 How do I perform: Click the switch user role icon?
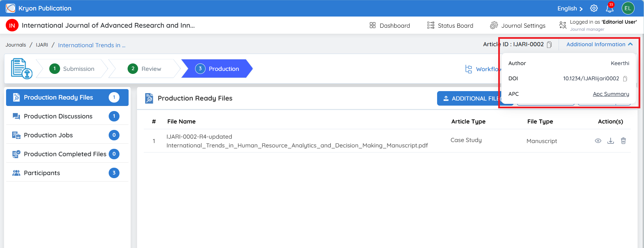[x=563, y=25]
